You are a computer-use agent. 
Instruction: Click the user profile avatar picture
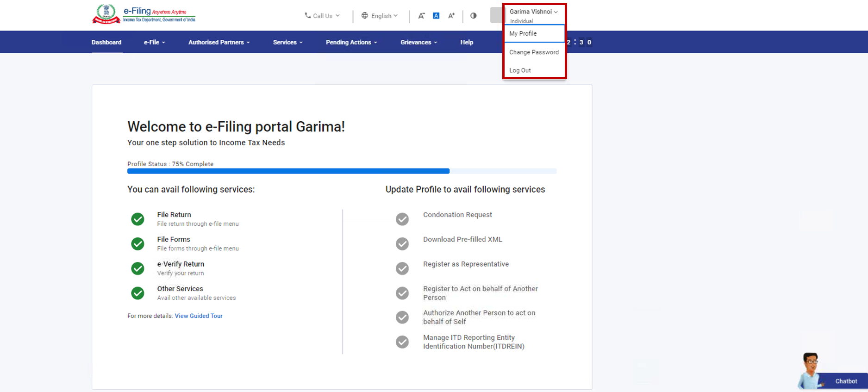pos(497,15)
